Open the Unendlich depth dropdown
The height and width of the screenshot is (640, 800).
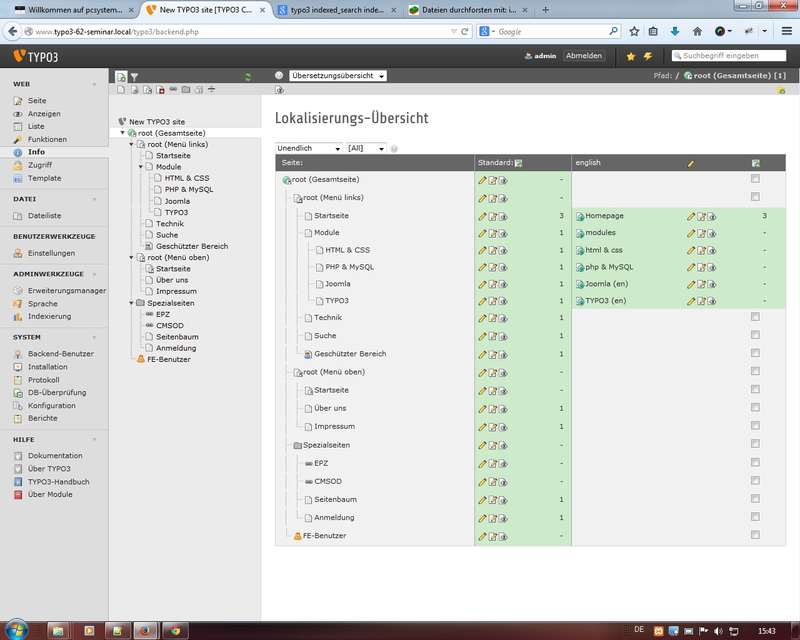tap(308, 148)
